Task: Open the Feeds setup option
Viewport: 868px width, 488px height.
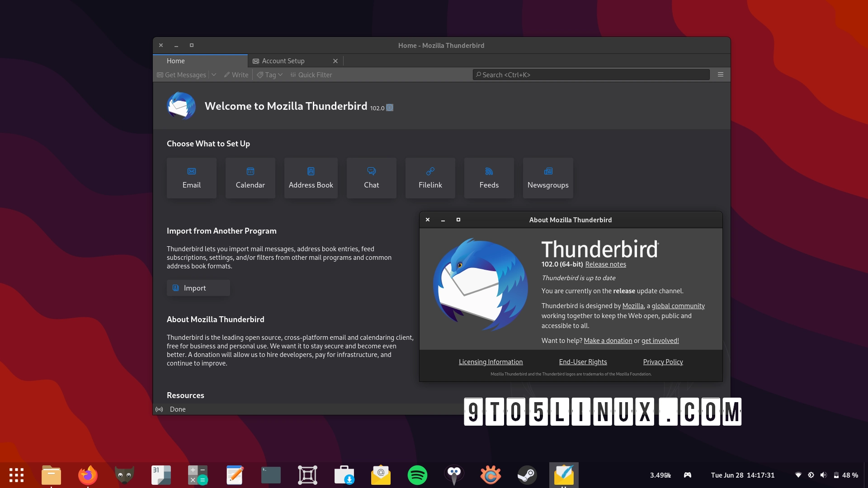Action: coord(489,178)
